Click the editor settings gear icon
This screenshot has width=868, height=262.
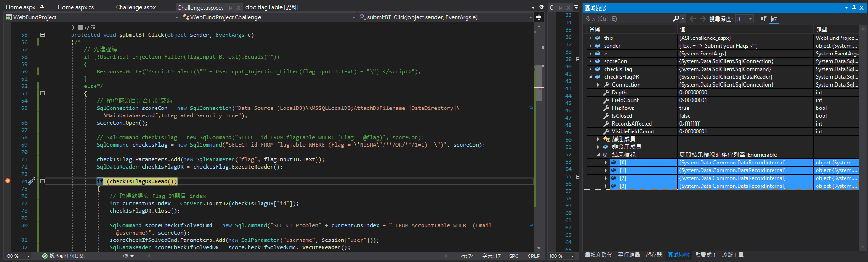(541, 7)
